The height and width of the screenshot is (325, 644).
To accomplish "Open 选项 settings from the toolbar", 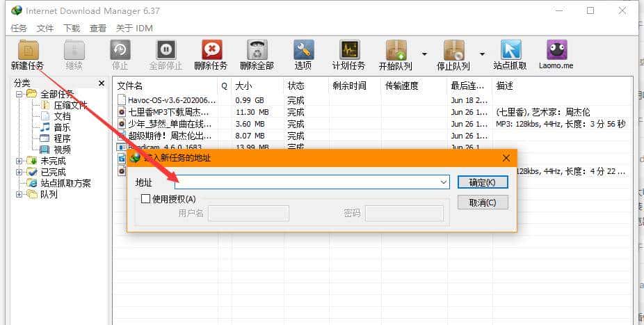I will (303, 50).
